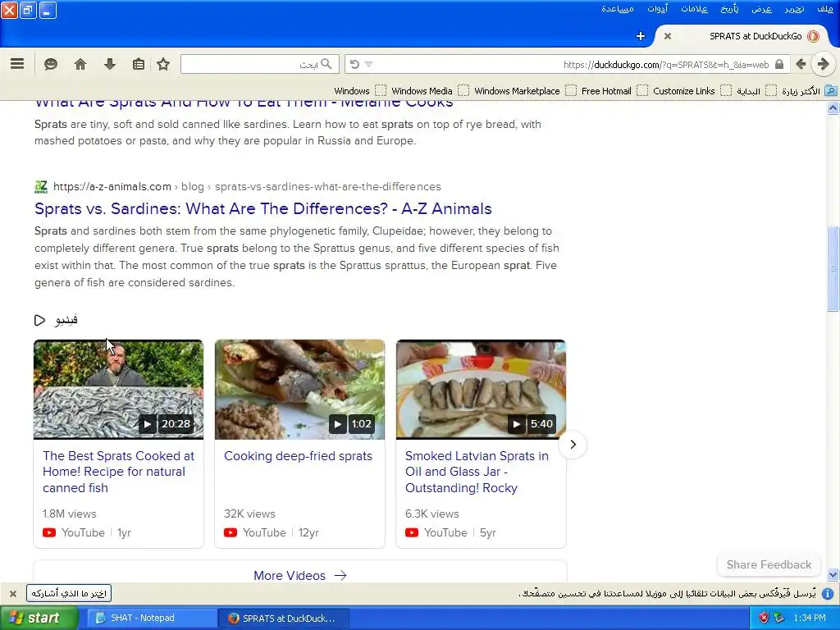Screen dimensions: 840x630
Task: Go to home page via house icon
Action: [80, 64]
